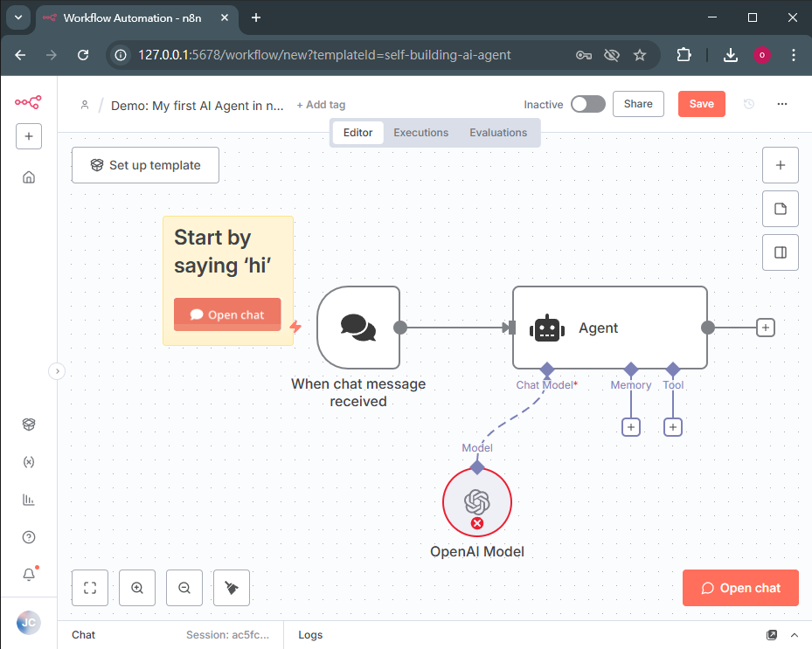Open Help question mark icon
Viewport: 812px width, 649px height.
pyautogui.click(x=29, y=537)
